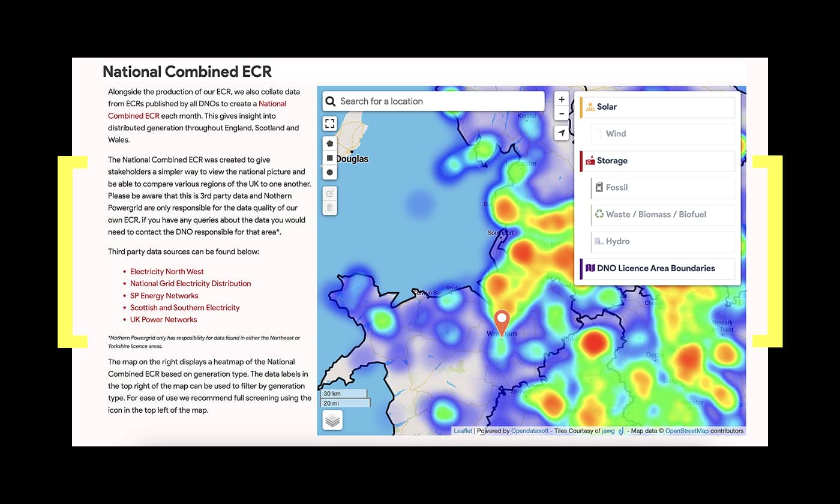Enable the Waste / Biomass / Biofuel filter
840x504 pixels.
tap(662, 215)
